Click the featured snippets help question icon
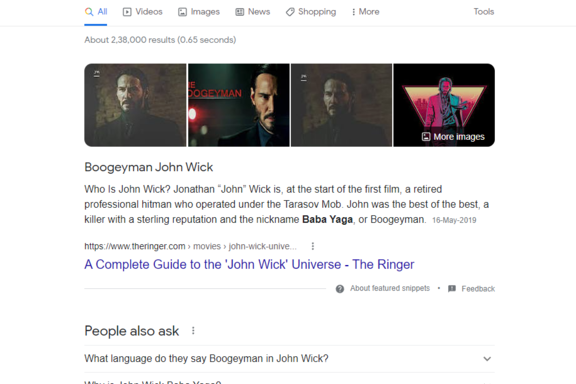Image resolution: width=576 pixels, height=384 pixels. point(340,289)
